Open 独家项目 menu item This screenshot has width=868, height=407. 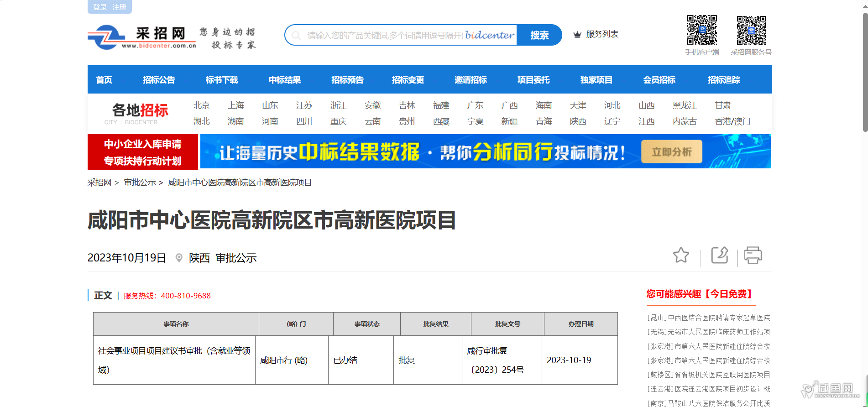tap(596, 80)
